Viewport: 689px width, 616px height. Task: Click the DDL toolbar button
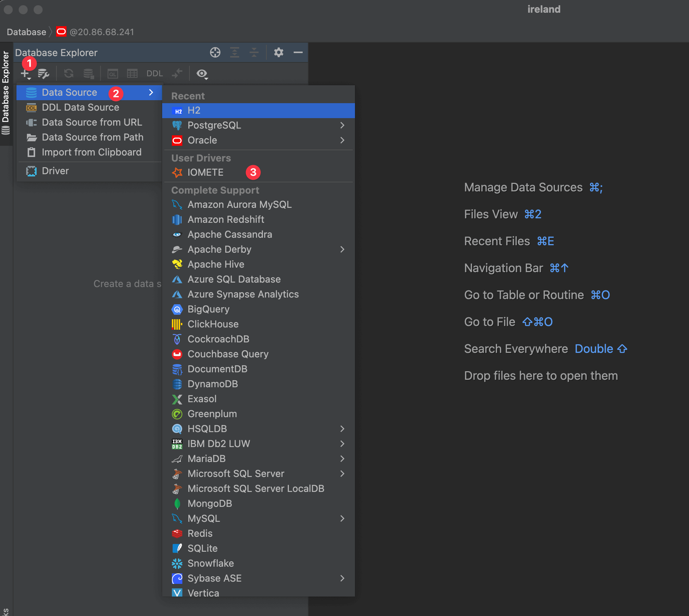pyautogui.click(x=154, y=74)
